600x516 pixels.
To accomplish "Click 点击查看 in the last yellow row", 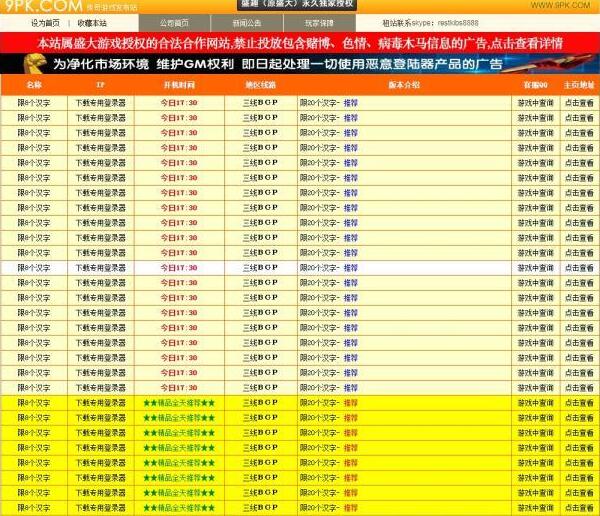I will [x=578, y=508].
